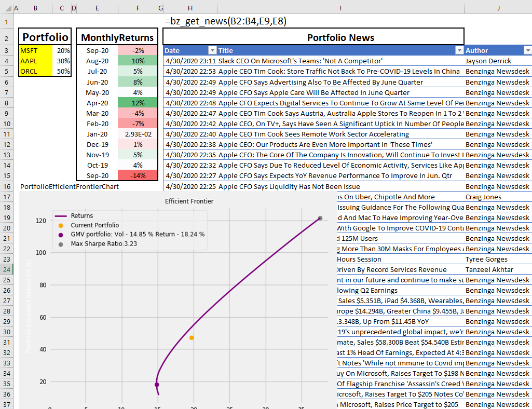This screenshot has height=409, width=532.
Task: Select column header J
Action: [498, 8]
